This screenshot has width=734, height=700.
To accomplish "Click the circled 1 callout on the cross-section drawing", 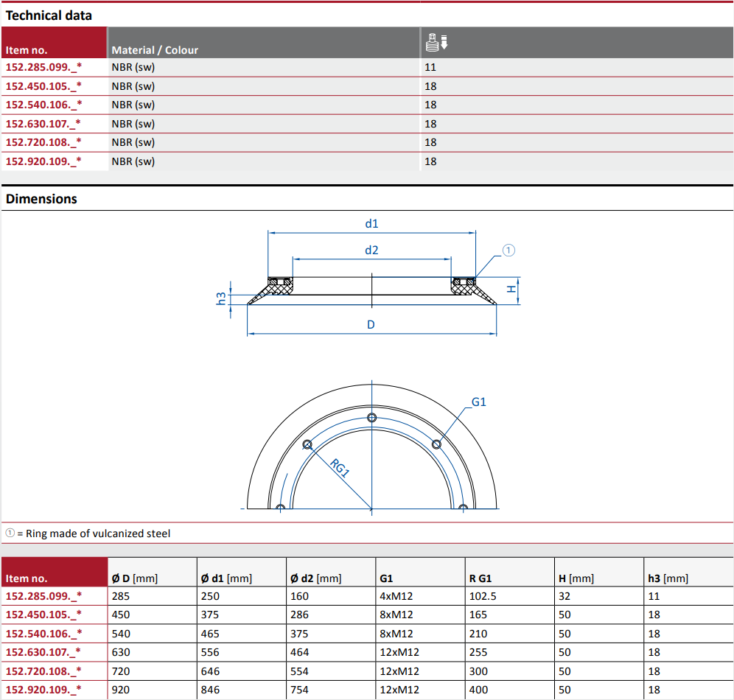I will click(508, 251).
